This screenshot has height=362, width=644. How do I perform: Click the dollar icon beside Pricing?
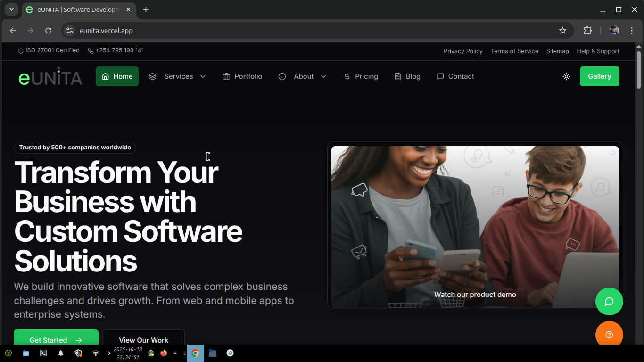pyautogui.click(x=347, y=76)
